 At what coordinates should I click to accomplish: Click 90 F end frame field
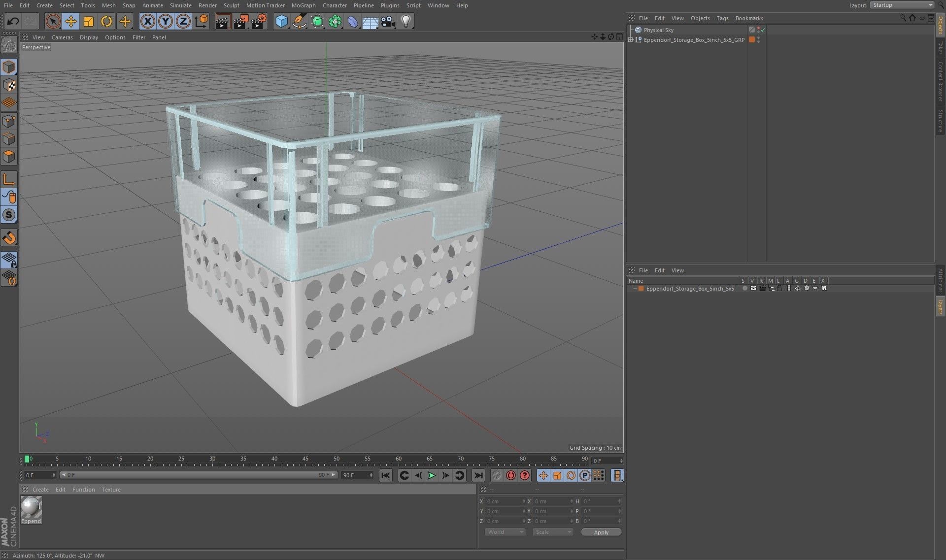tap(357, 475)
